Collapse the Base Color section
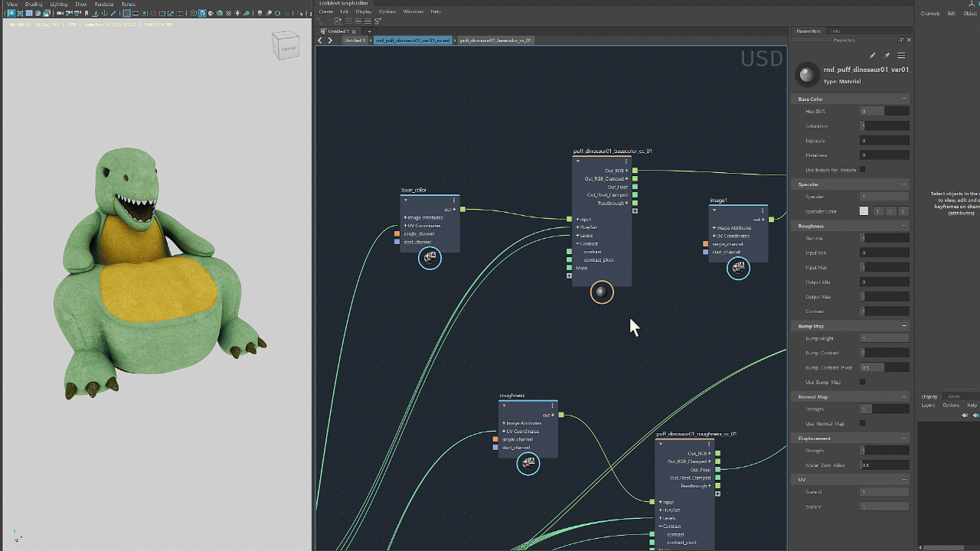This screenshot has height=551, width=980. 903,99
